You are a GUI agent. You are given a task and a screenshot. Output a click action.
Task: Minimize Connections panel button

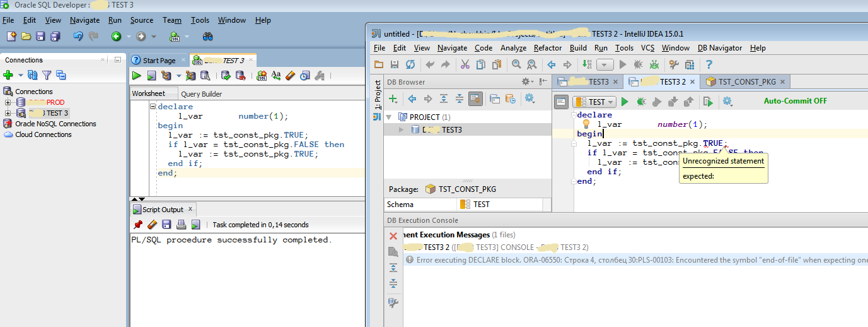click(117, 60)
